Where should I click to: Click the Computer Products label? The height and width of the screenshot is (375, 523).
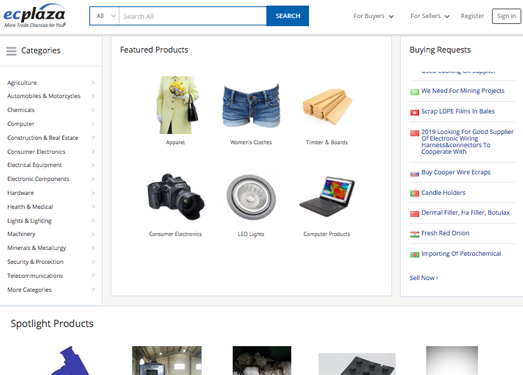click(x=327, y=234)
